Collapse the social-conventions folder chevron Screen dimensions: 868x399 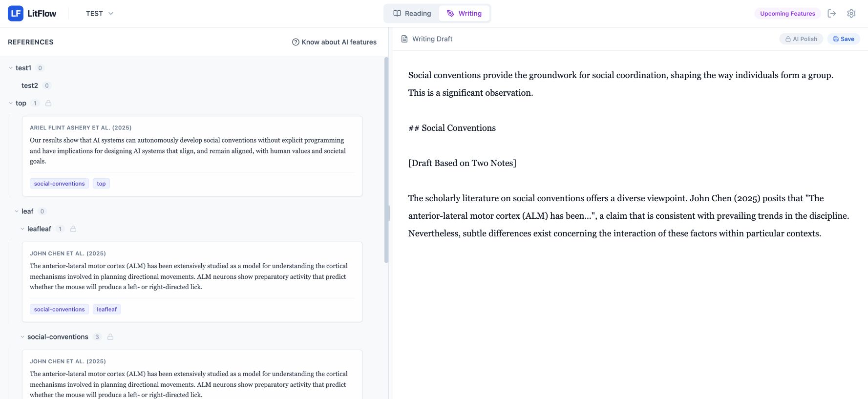click(22, 336)
